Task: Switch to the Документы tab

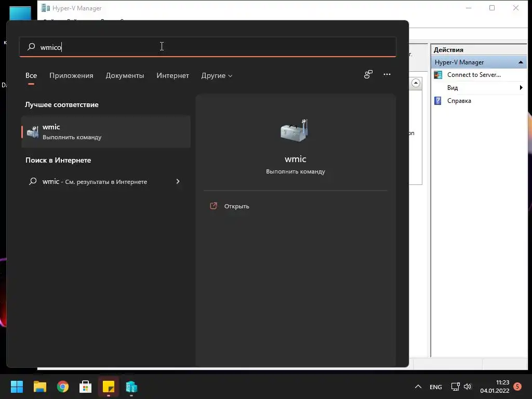Action: (125, 75)
